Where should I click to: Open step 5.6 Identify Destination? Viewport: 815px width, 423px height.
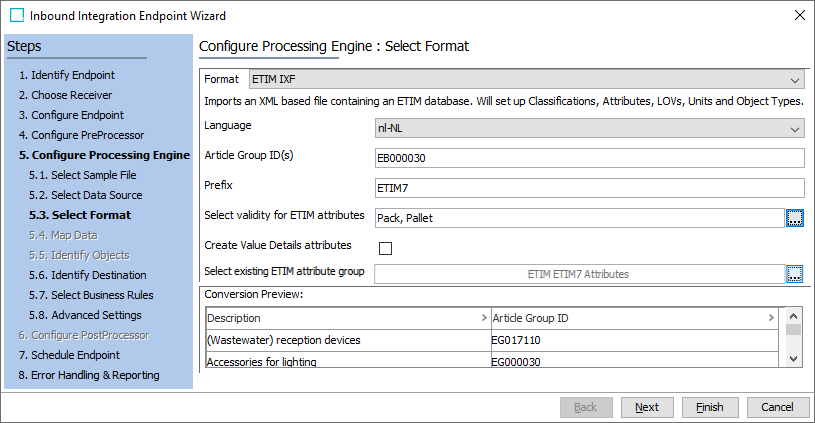click(x=87, y=275)
